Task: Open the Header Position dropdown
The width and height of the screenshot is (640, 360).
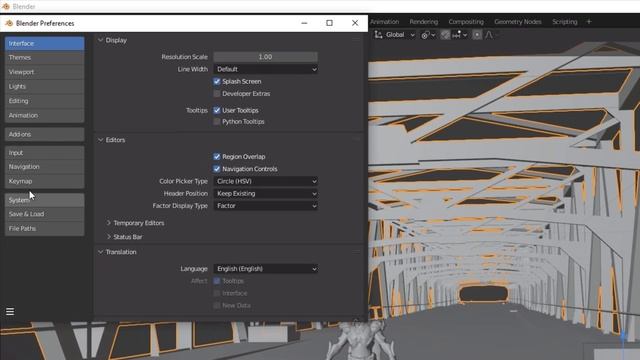Action: point(266,193)
